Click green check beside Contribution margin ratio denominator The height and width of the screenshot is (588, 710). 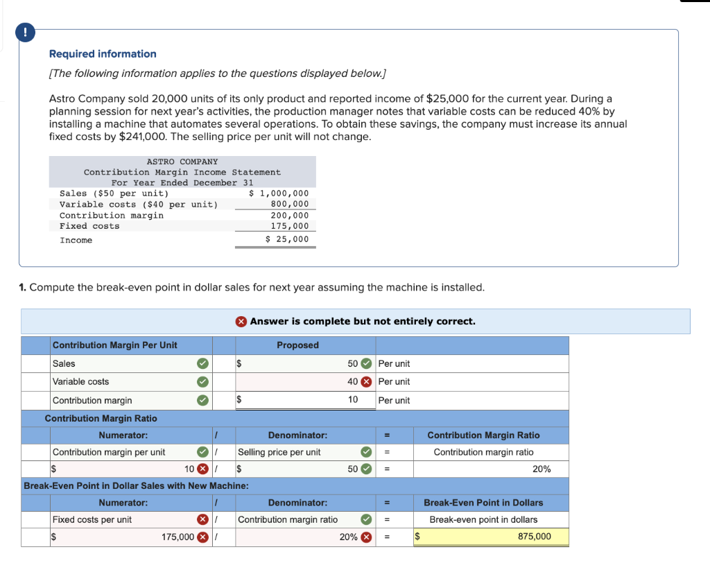pos(366,519)
